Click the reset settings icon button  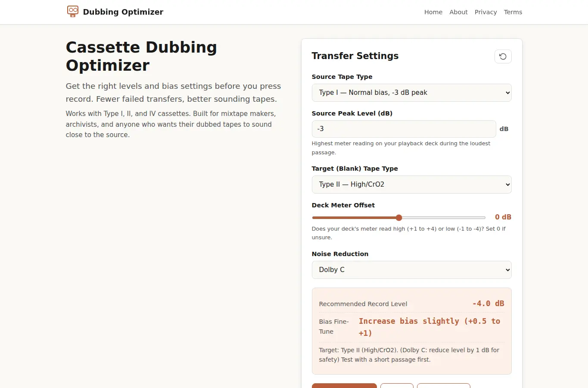503,56
